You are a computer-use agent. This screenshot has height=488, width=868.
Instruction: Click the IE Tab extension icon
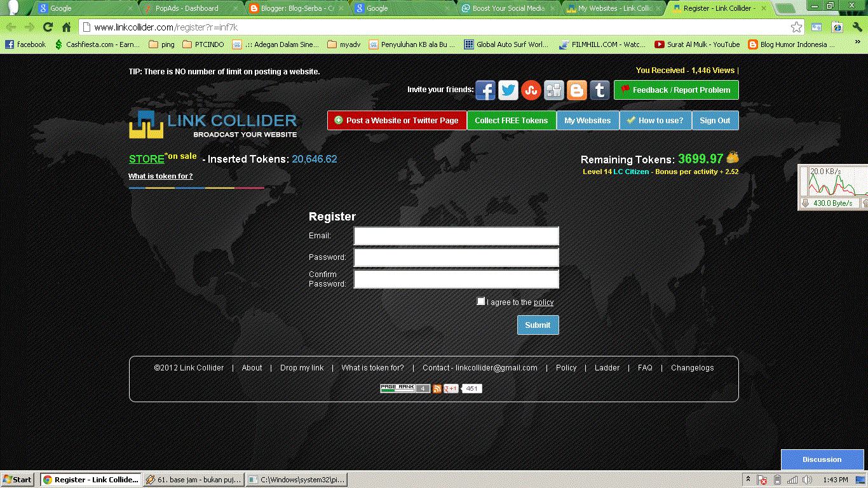tap(837, 27)
